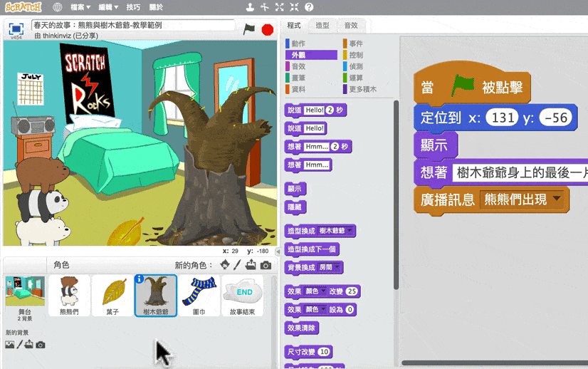Click value 10 in 尺寸改變 block
Viewport: 588px width, 369px height.
click(324, 352)
